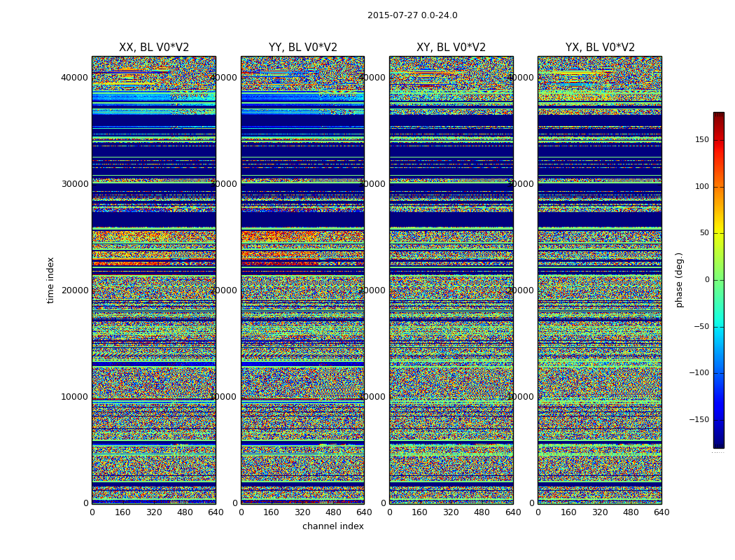This screenshot has width=735, height=560.
Task: Click the 'phase (deg.)' colorbar label
Action: pos(679,280)
